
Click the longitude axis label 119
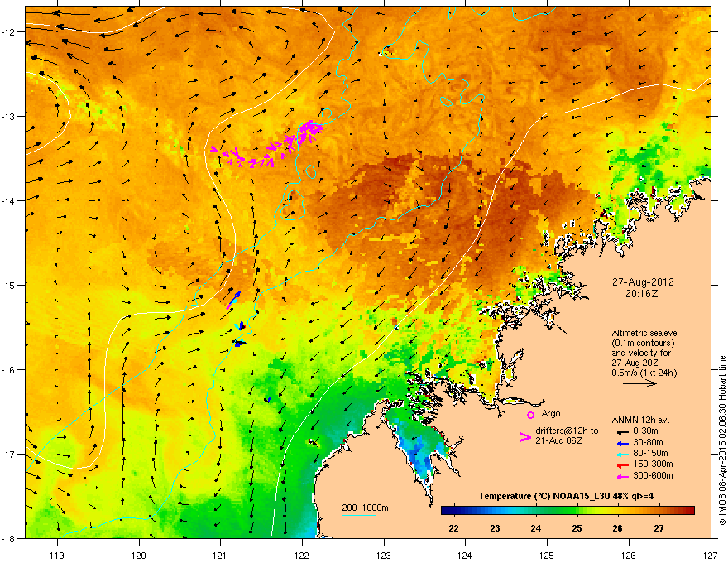click(x=57, y=555)
